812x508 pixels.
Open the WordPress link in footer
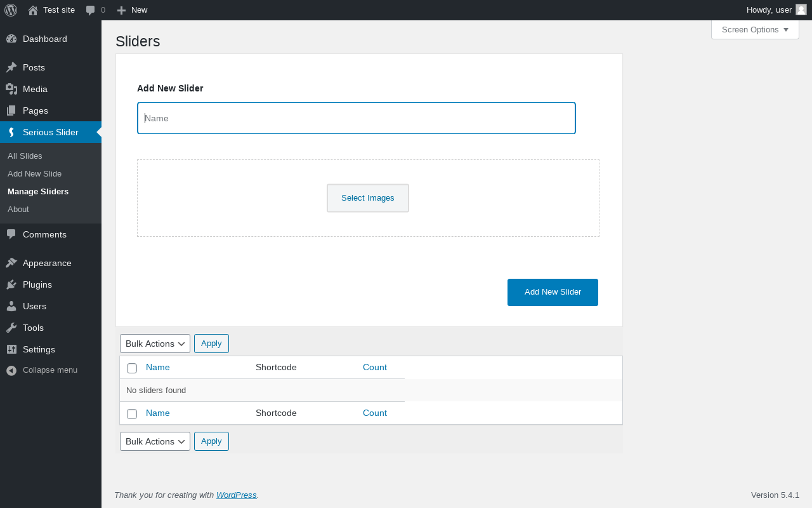coord(237,495)
